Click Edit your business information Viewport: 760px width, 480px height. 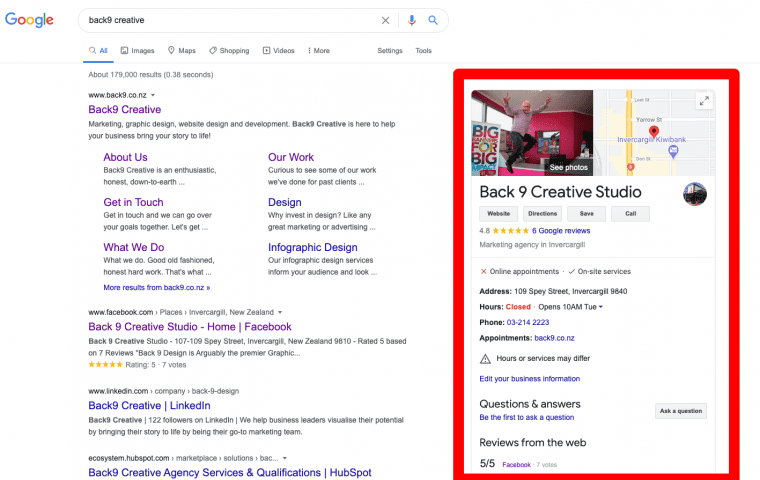tap(529, 379)
